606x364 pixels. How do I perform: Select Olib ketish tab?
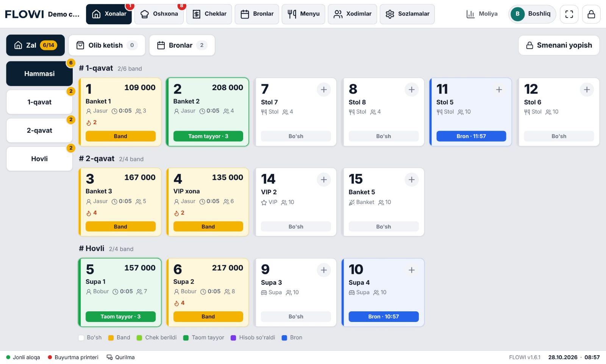click(107, 45)
